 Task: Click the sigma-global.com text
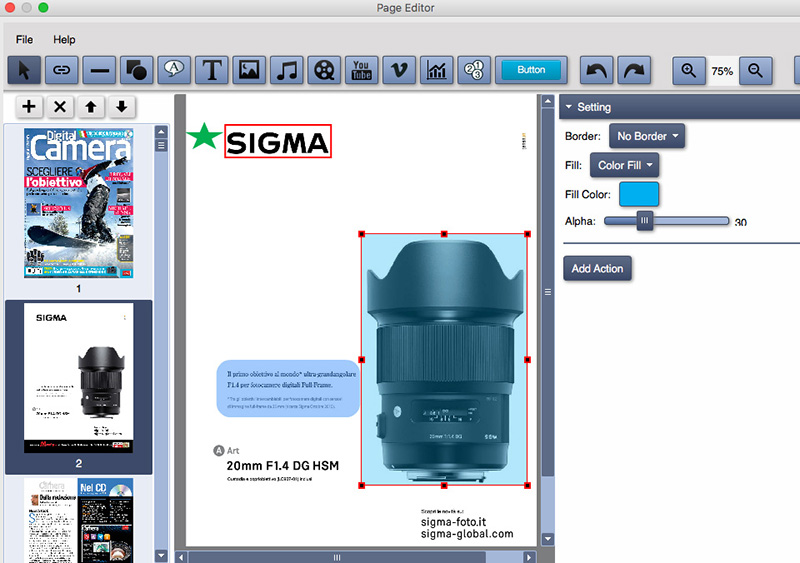point(467,534)
